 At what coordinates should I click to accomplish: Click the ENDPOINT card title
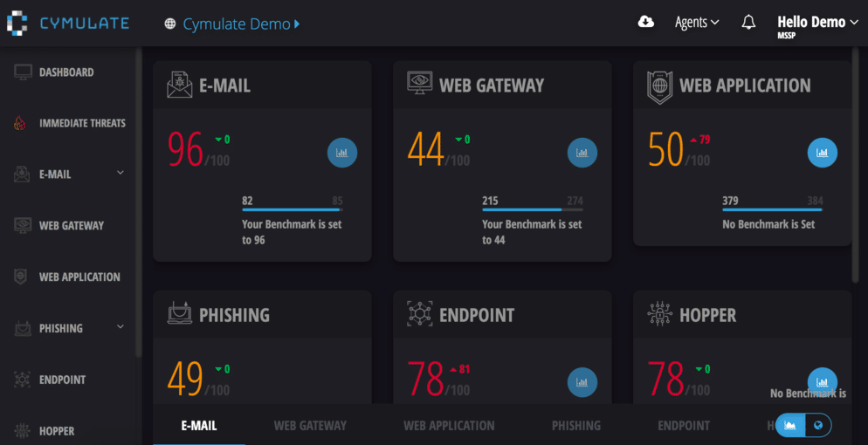(477, 315)
